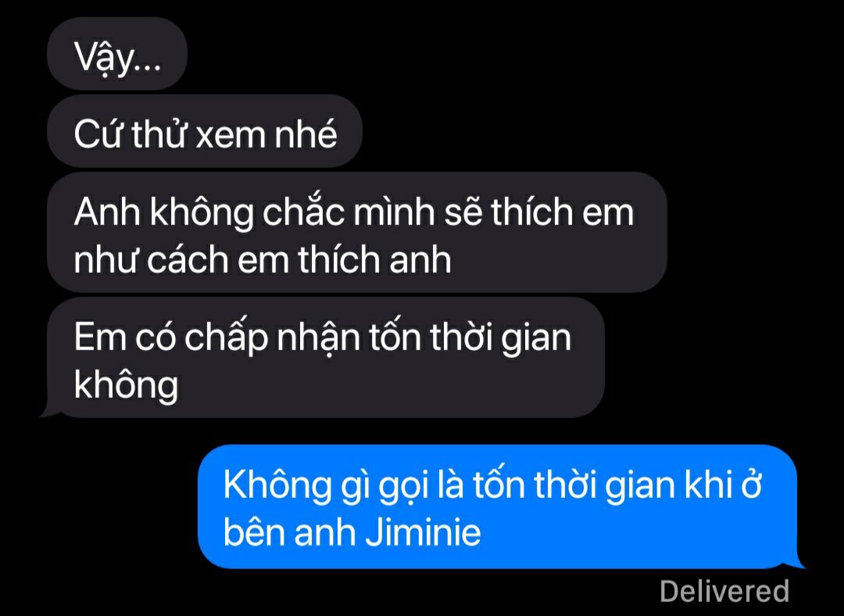
Task: Tap the "Cứ thử xem nhé" message
Action: tap(205, 131)
